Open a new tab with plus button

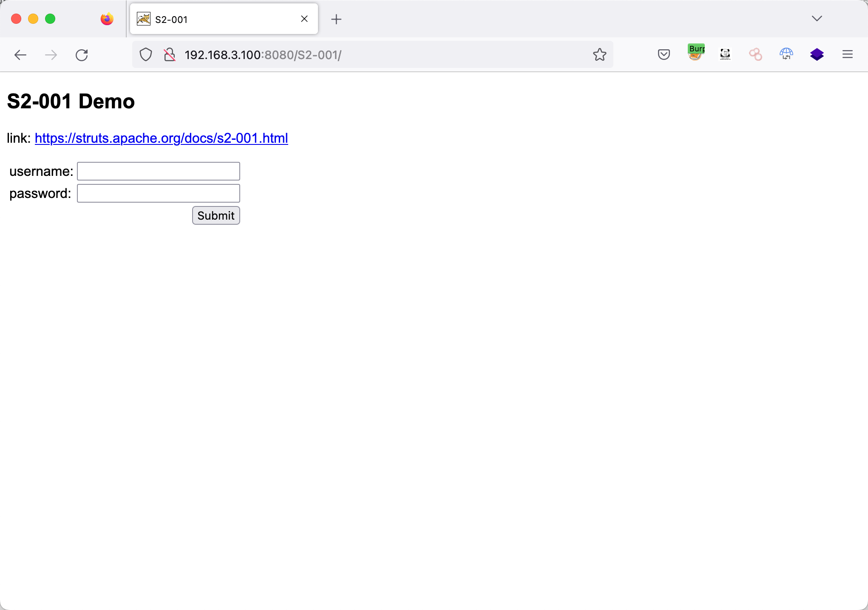336,19
